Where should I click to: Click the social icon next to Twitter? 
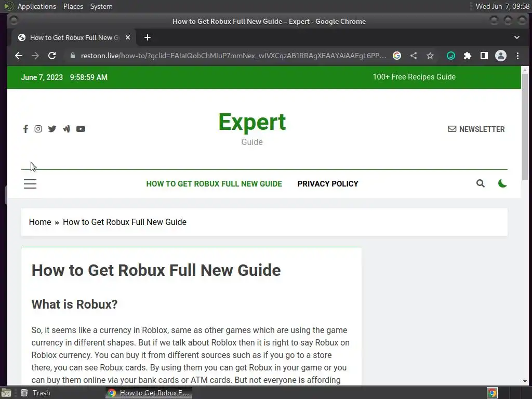66,129
